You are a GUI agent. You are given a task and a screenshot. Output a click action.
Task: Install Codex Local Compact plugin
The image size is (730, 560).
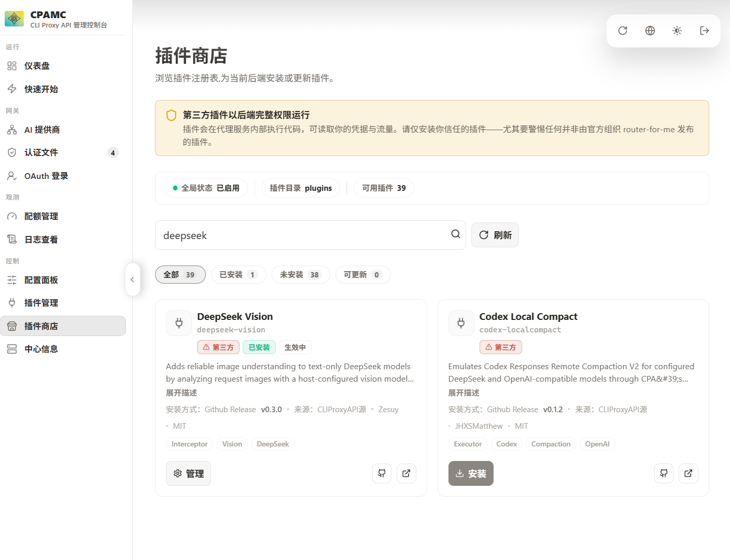click(x=471, y=473)
